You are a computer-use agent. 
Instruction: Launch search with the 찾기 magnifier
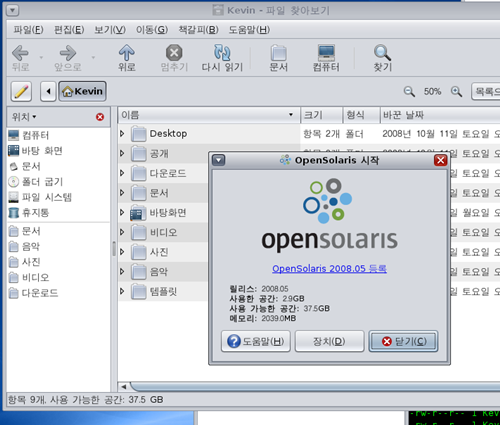[x=382, y=58]
